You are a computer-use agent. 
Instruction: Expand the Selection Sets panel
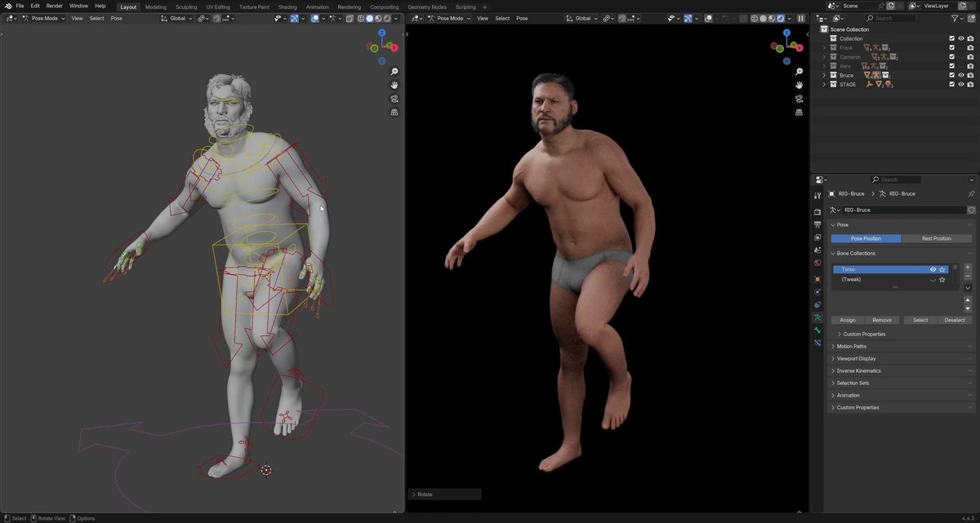click(902, 383)
